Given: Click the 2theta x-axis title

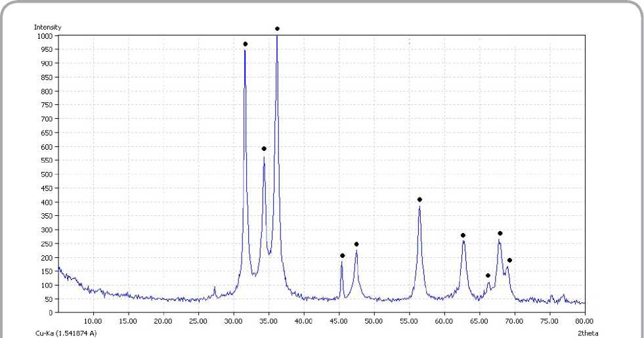Looking at the screenshot, I should point(588,333).
